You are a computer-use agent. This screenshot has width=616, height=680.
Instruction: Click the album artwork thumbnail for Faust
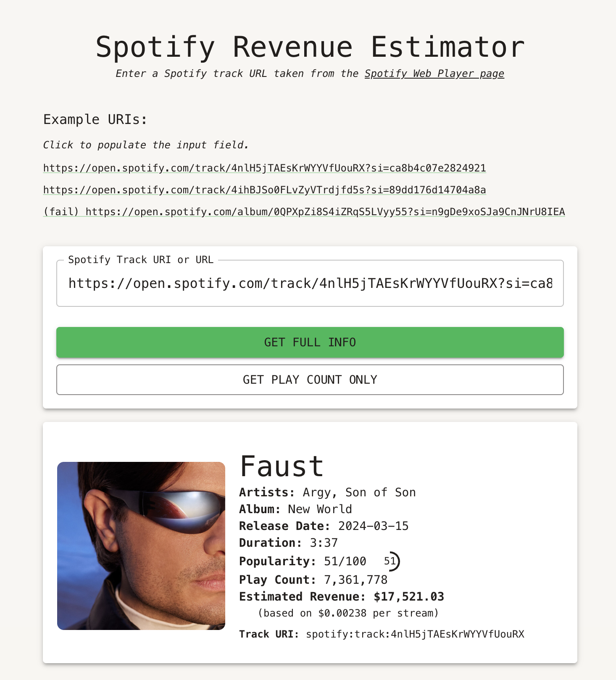tap(142, 546)
